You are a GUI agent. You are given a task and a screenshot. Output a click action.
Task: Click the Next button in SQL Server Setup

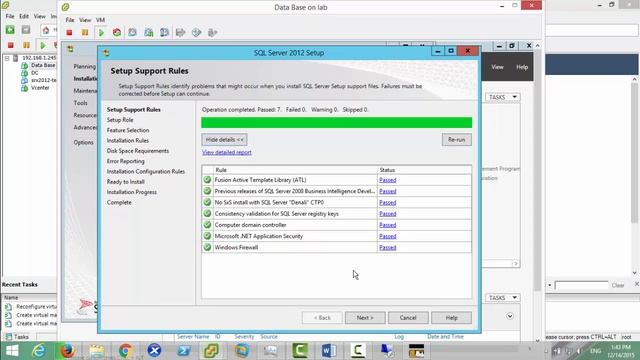[x=365, y=318]
